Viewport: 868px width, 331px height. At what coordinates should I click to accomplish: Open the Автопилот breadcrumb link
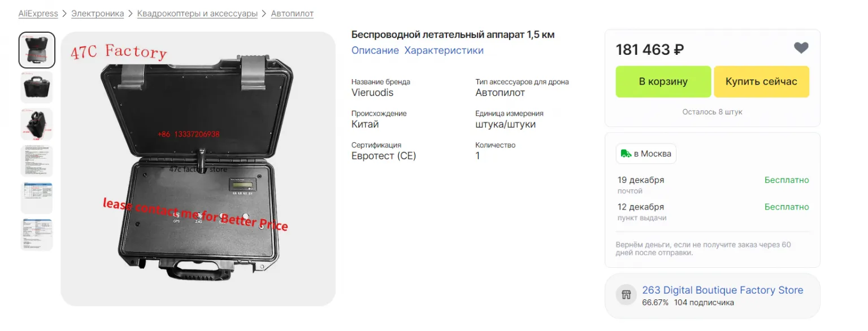coord(292,14)
